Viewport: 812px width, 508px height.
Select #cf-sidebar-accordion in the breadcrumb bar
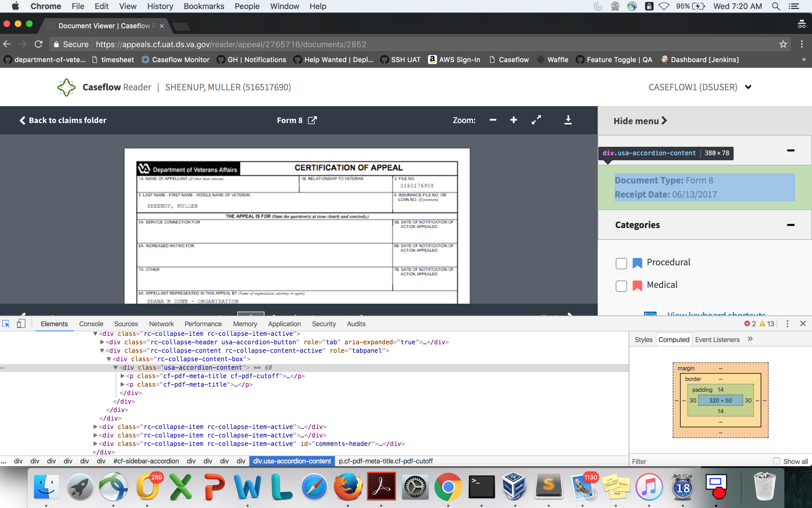(x=146, y=461)
